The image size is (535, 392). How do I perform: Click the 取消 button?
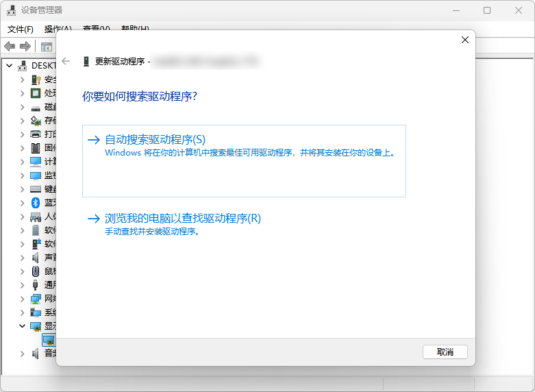445,352
